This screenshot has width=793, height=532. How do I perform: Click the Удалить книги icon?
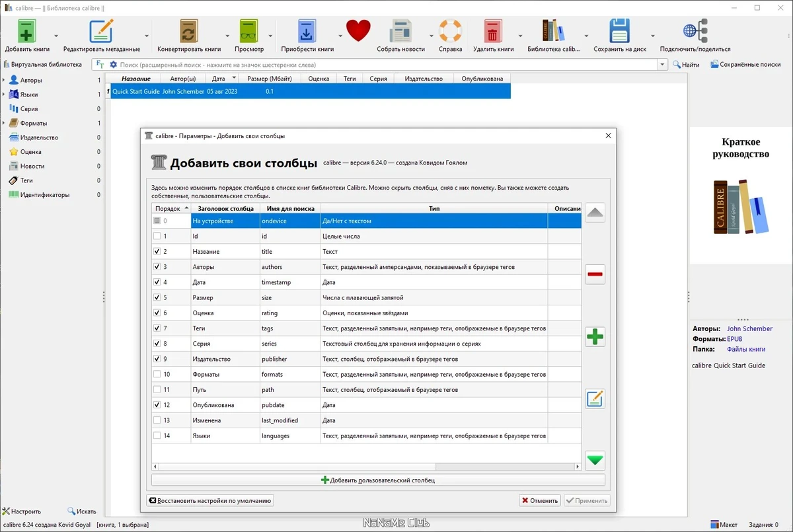(x=493, y=31)
